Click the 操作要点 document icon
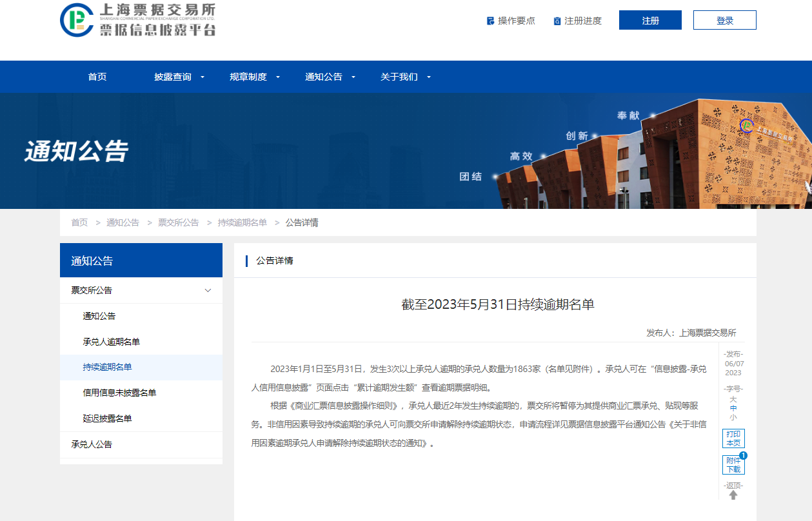The image size is (812, 521). 490,21
